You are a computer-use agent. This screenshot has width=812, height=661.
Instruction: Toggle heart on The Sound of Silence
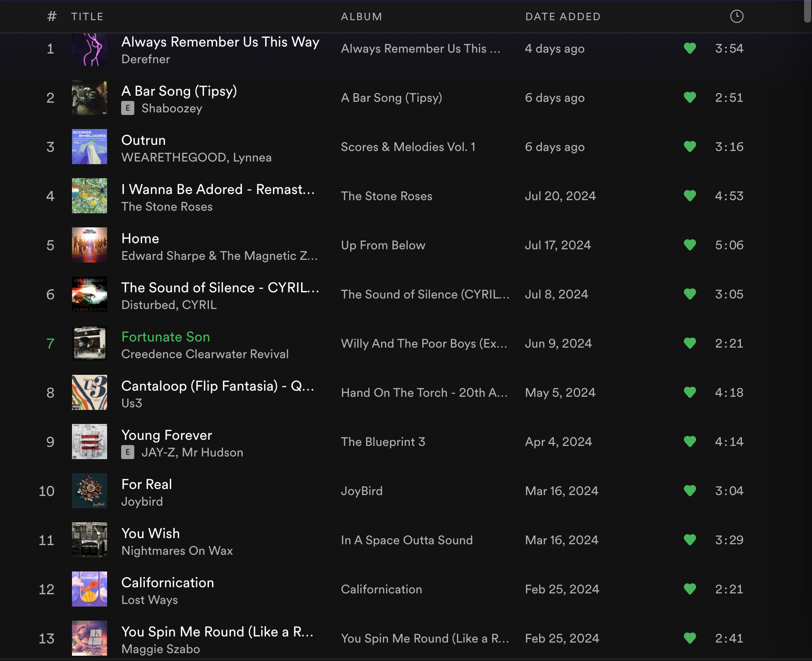(690, 294)
